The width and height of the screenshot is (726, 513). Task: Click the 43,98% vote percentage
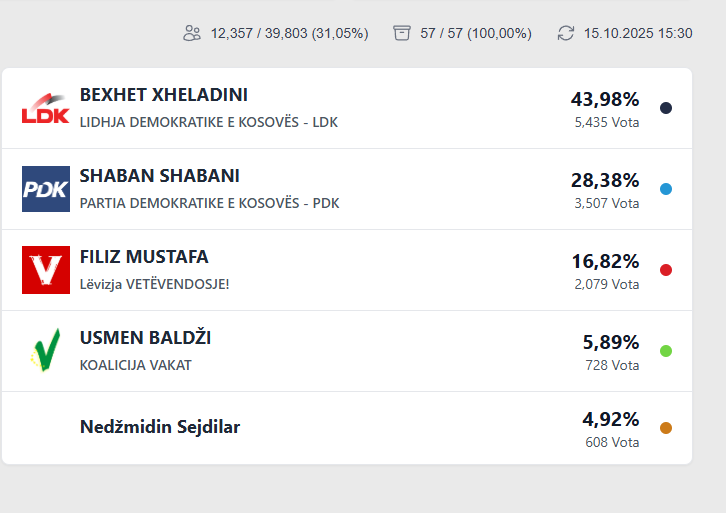coord(604,99)
